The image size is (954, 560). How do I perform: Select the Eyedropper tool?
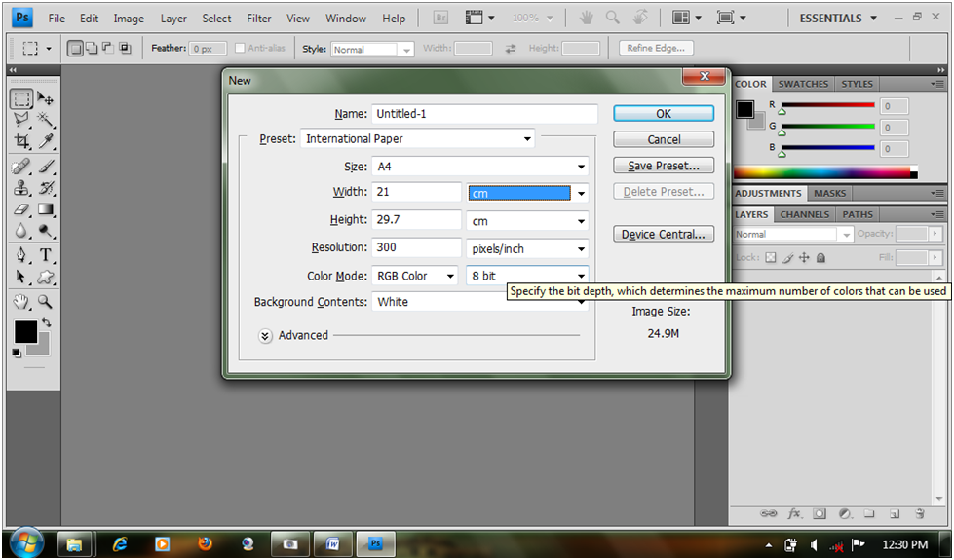pos(46,141)
